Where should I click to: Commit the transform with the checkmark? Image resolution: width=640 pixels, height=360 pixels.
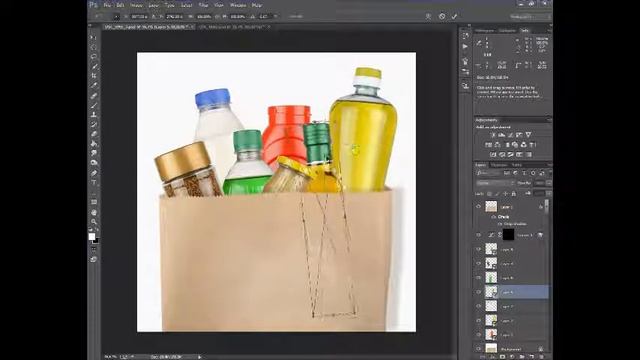(454, 16)
